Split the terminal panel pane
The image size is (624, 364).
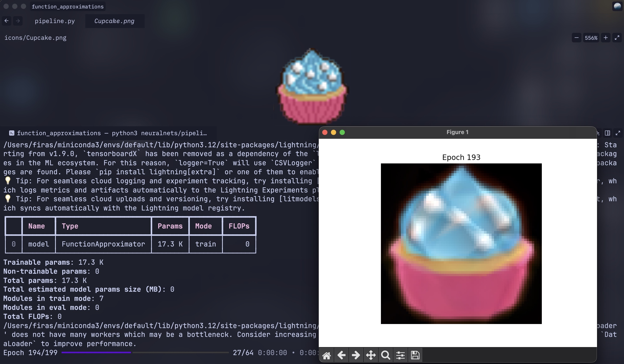[607, 133]
